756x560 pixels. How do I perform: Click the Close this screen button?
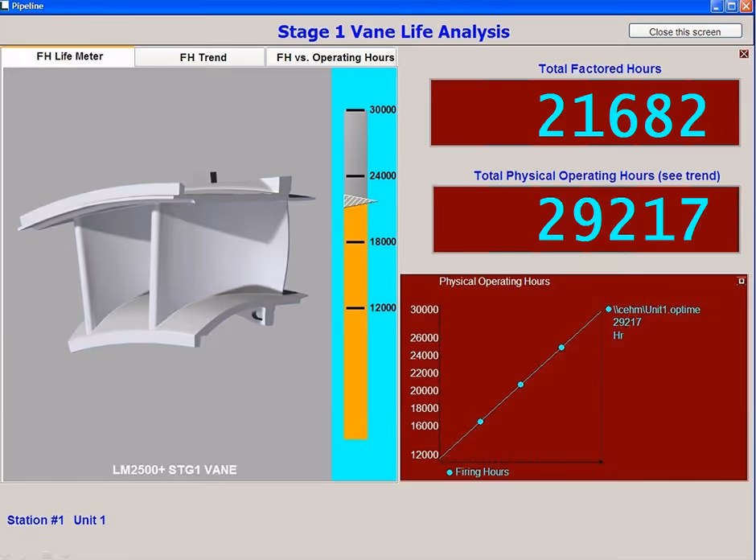(x=685, y=31)
